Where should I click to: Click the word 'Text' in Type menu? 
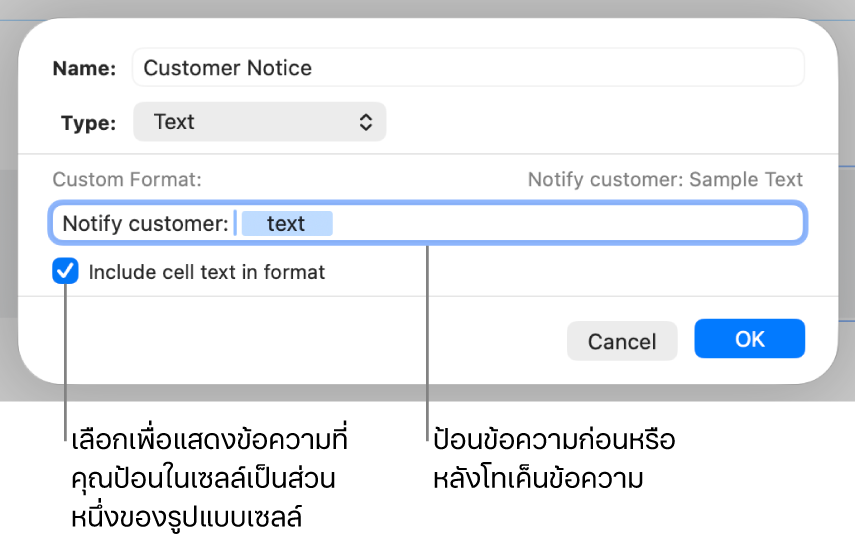(x=174, y=122)
